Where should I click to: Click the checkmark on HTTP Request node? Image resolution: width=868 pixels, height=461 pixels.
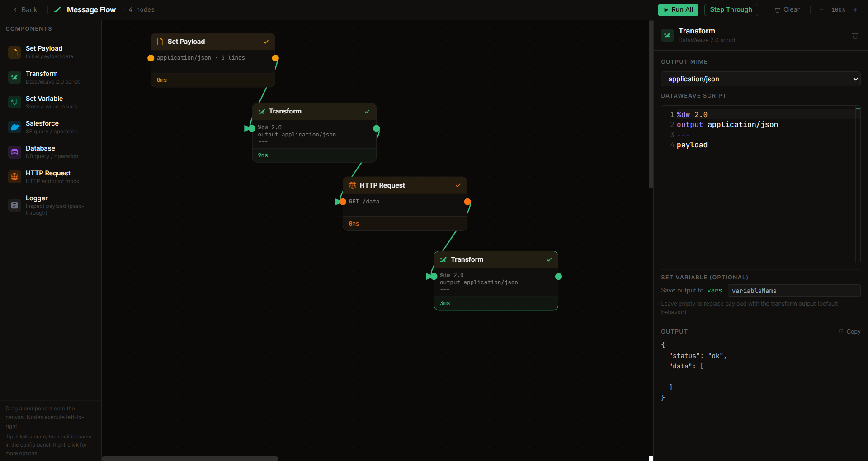coord(458,185)
